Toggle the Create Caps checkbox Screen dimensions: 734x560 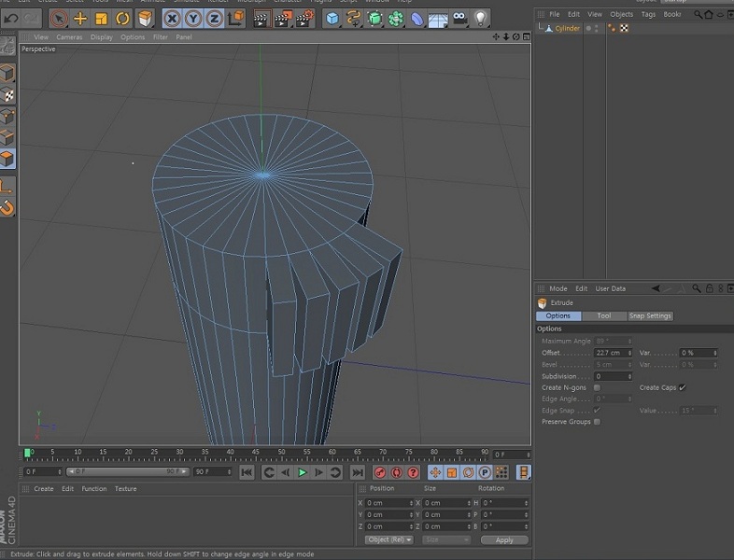point(682,387)
